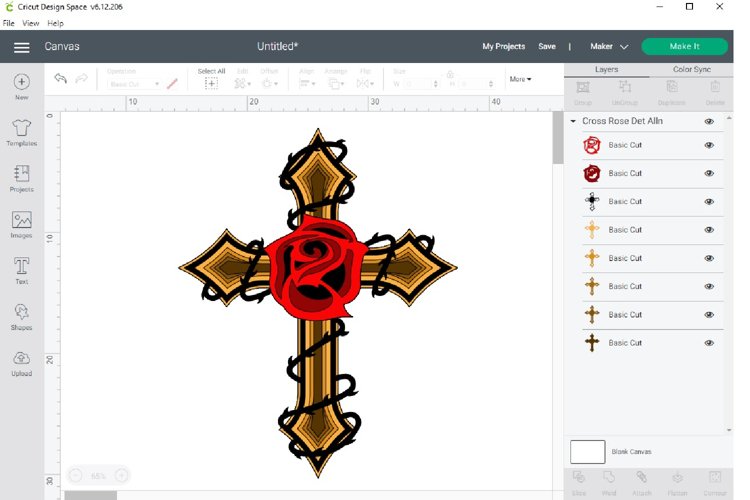Click the Undo arrow
Screen dimensions: 750x500
click(x=61, y=79)
